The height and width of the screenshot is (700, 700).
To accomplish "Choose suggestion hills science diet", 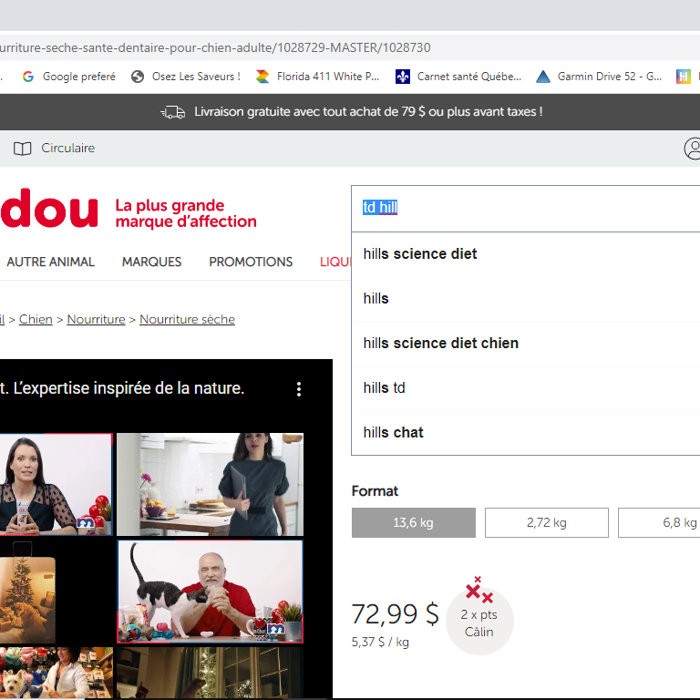I will [x=525, y=254].
